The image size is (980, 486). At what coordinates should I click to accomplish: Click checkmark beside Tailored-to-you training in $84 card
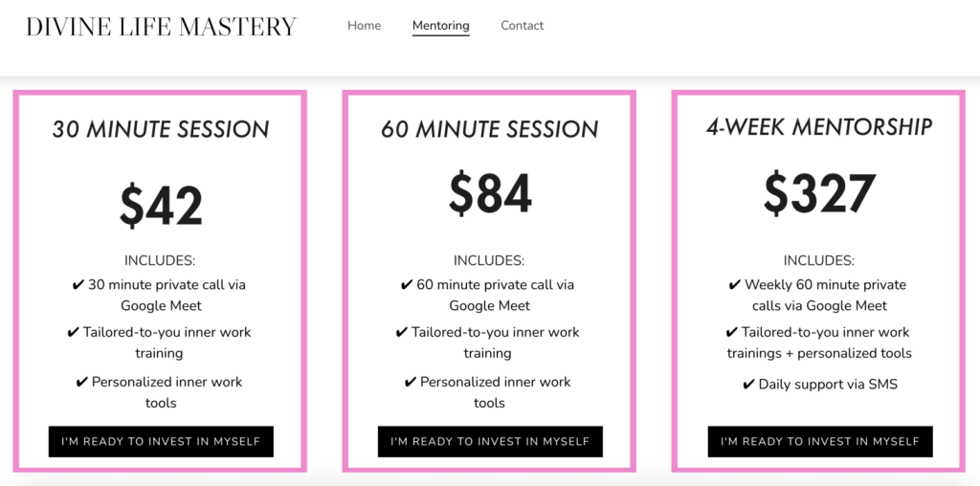point(402,333)
